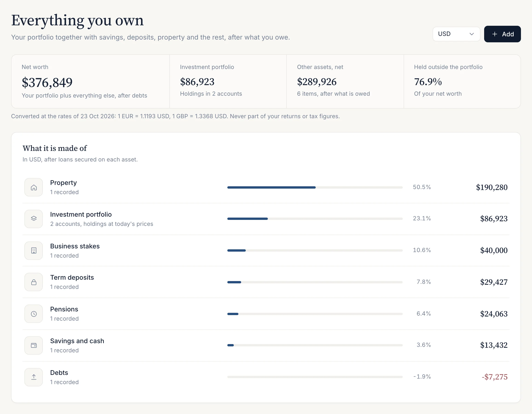Click the $13,432 Savings amount

click(x=494, y=345)
